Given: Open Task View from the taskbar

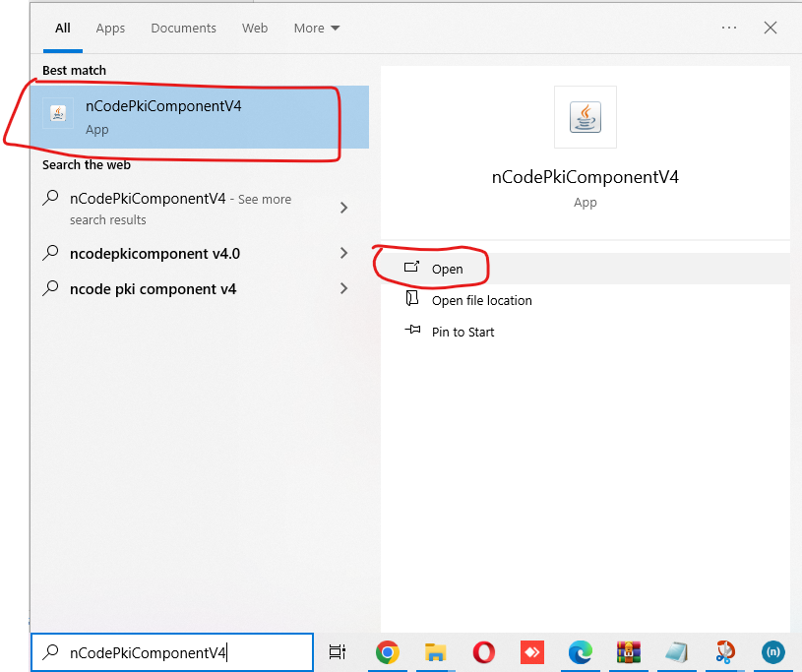Looking at the screenshot, I should pos(338,652).
